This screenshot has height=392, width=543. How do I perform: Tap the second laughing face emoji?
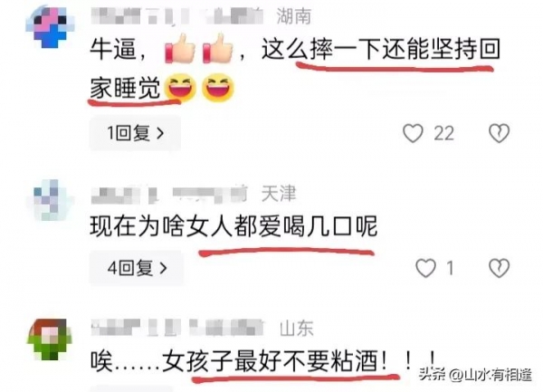(218, 88)
